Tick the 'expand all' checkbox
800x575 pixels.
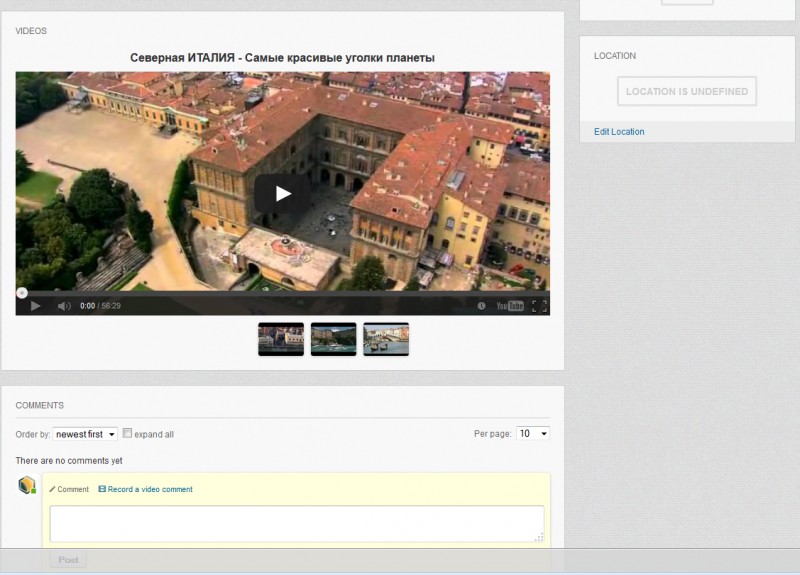127,433
